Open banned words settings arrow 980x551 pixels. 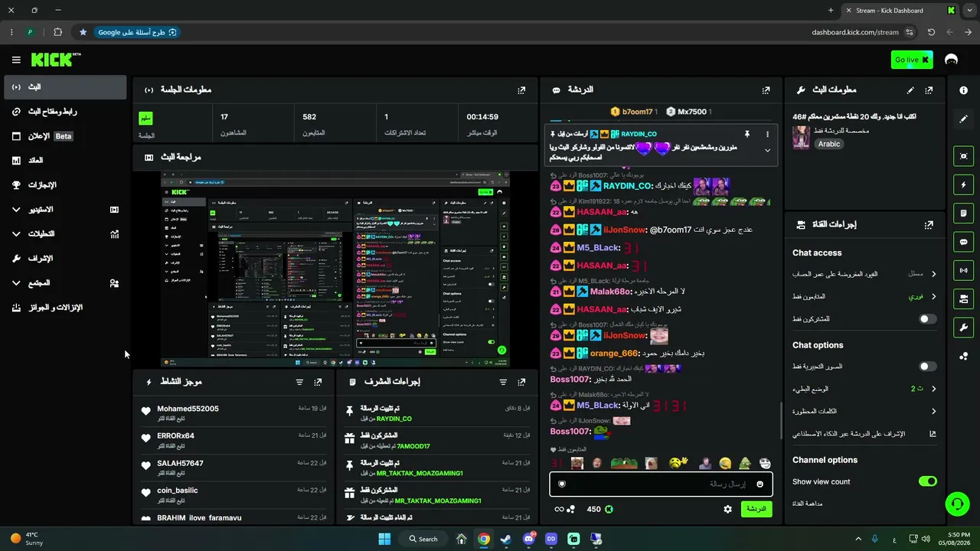(x=933, y=411)
